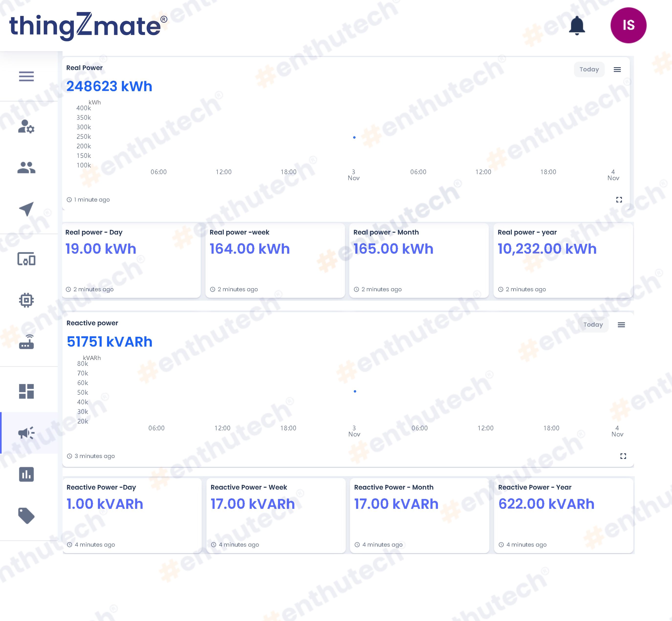This screenshot has width=672, height=621.
Task: Select the group users sidebar icon
Action: [26, 167]
